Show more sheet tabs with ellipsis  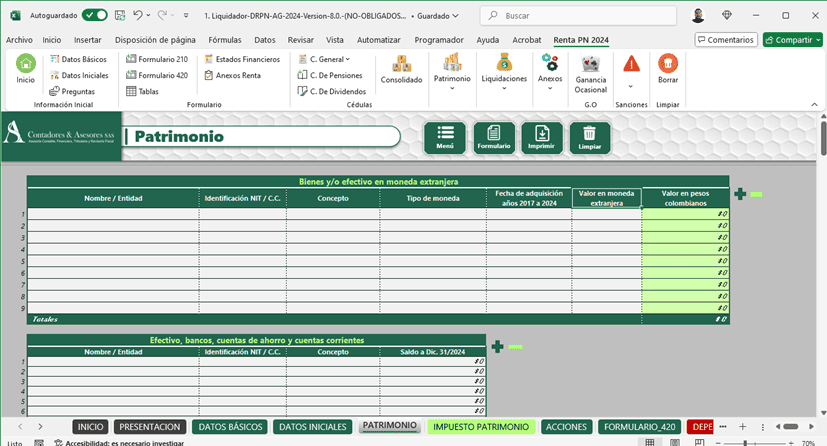[x=723, y=426]
